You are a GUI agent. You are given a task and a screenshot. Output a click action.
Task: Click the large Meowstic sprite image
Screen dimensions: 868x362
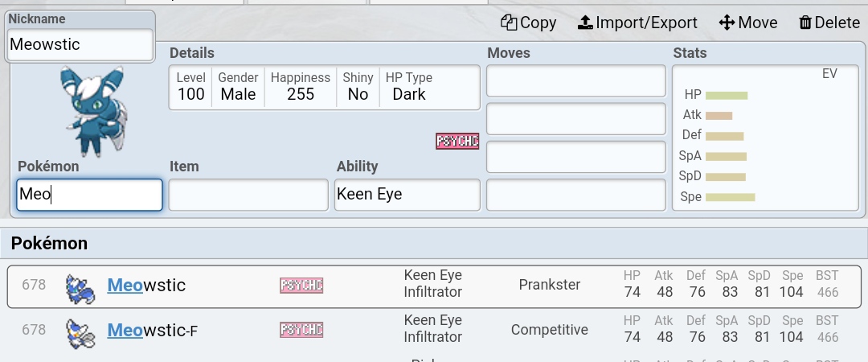92,111
